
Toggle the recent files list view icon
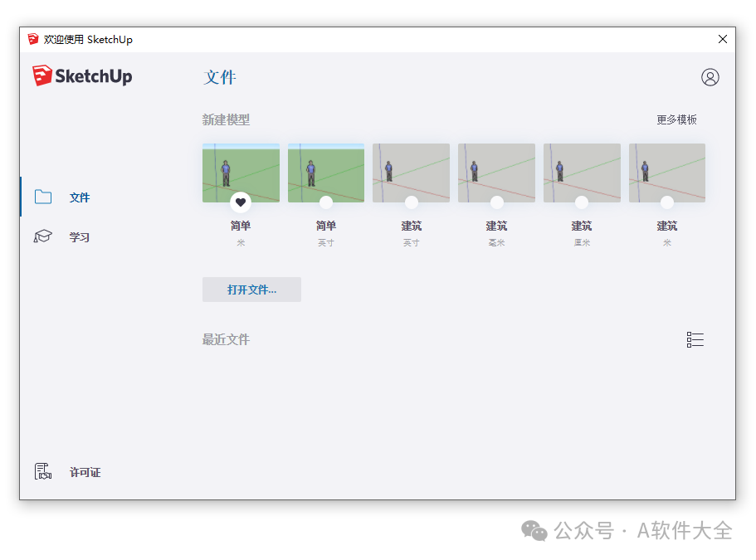point(695,340)
